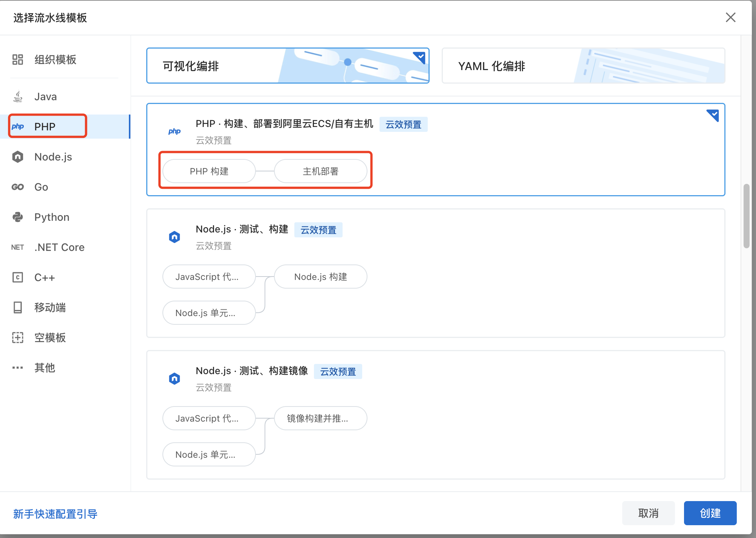756x538 pixels.
Task: Click Node.js 单元... pill in 构建镜像 card
Action: 209,454
